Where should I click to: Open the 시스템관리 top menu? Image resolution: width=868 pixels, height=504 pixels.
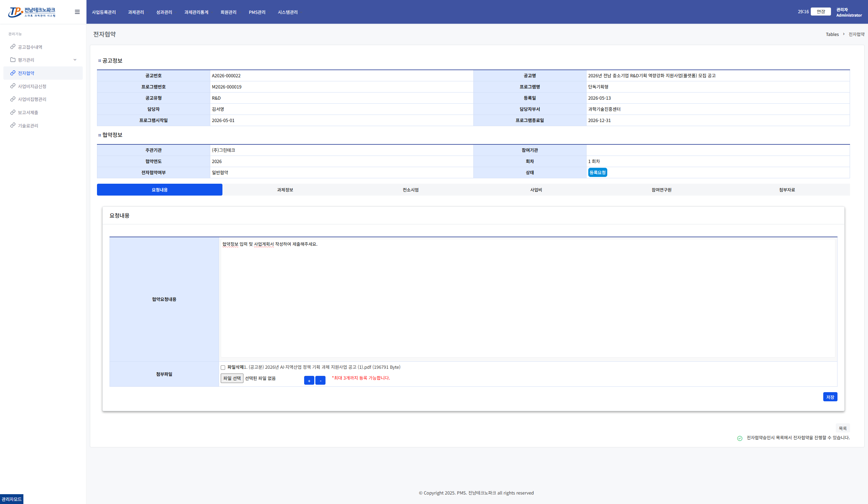pyautogui.click(x=288, y=12)
